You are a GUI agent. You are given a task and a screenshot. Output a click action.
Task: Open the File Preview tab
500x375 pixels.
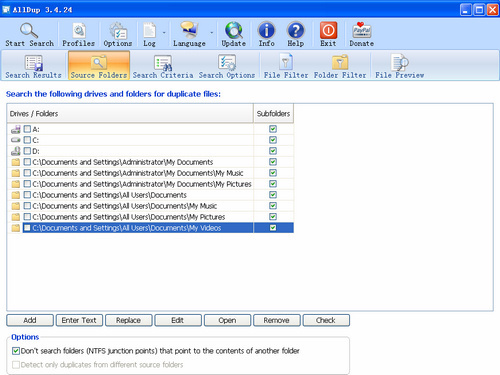[x=400, y=66]
